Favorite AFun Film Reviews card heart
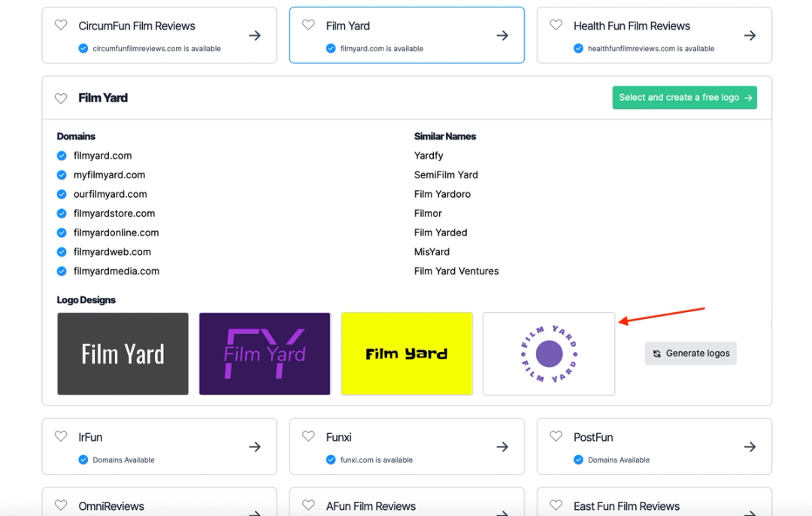The width and height of the screenshot is (812, 516). coord(309,505)
